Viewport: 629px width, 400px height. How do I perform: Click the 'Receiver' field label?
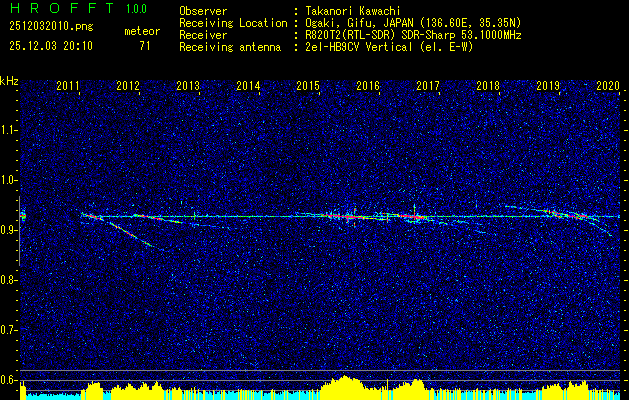coord(203,35)
